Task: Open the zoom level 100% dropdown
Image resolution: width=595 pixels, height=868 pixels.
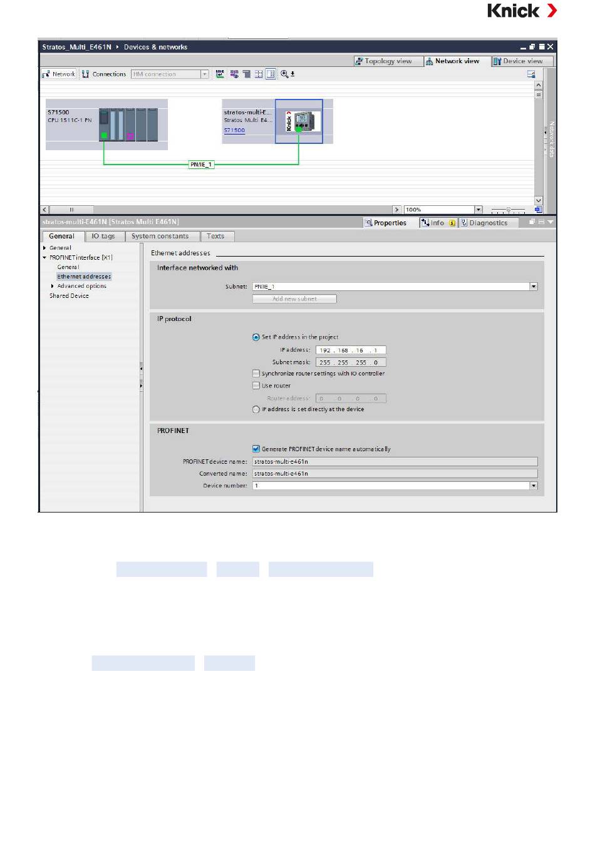Action: tap(479, 210)
